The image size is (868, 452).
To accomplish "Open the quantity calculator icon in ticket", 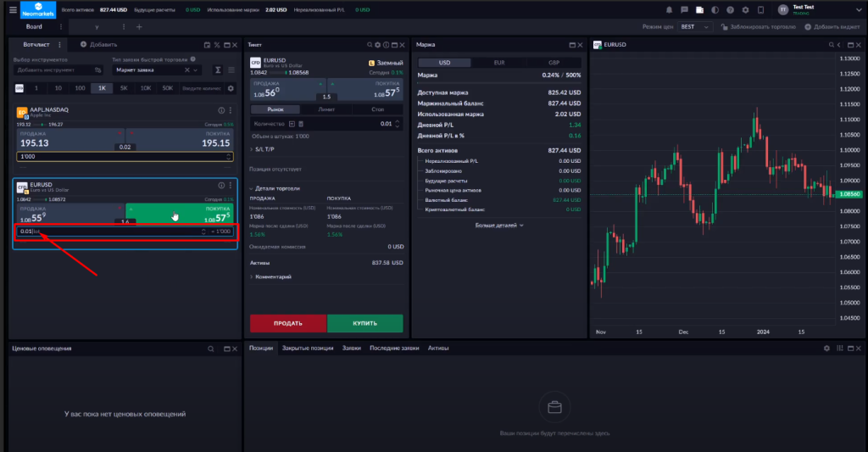I will (301, 124).
